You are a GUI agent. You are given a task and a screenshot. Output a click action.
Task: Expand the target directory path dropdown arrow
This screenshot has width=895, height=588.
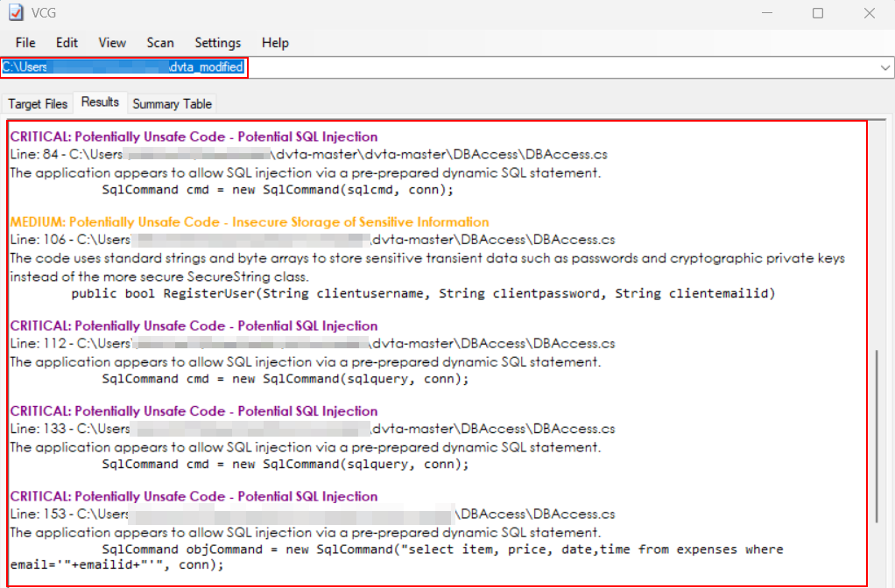tap(884, 67)
